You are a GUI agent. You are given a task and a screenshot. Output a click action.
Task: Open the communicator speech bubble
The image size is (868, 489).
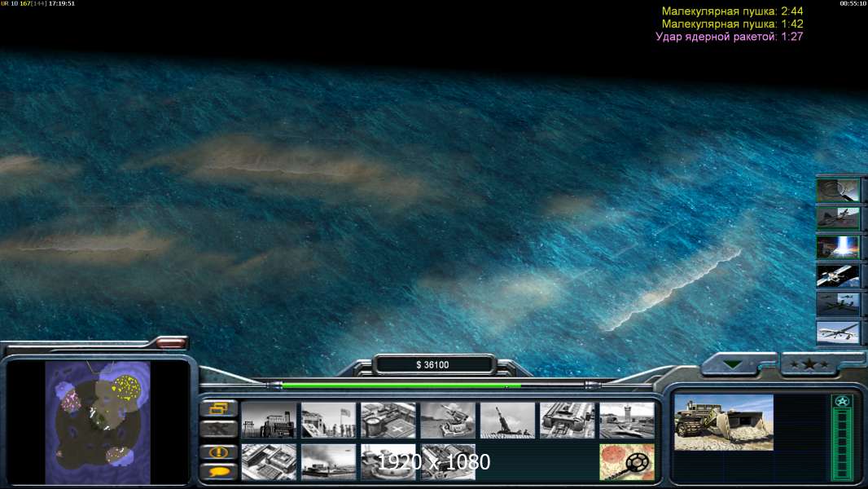[x=219, y=472]
